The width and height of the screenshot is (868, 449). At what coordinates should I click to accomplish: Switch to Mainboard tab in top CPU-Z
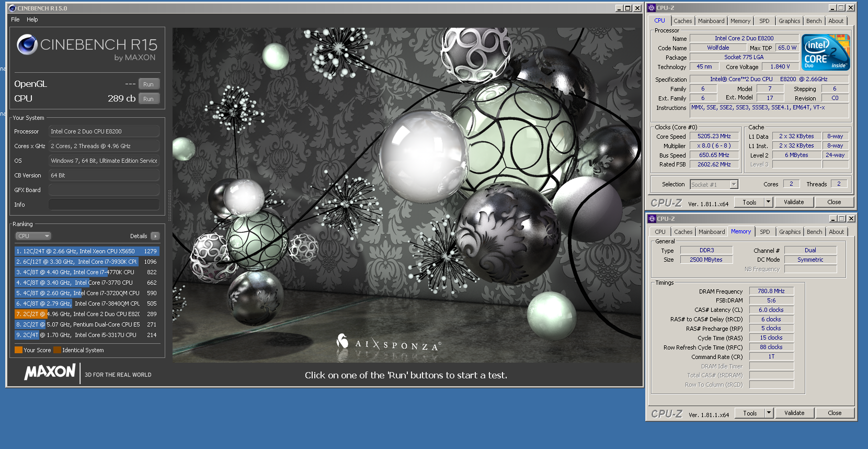[711, 21]
